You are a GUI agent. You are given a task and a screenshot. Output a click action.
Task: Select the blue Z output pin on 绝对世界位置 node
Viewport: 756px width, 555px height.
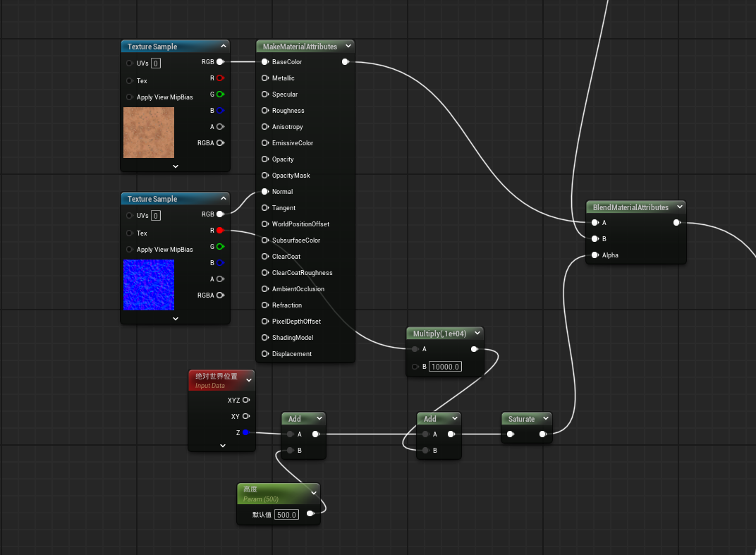[245, 432]
